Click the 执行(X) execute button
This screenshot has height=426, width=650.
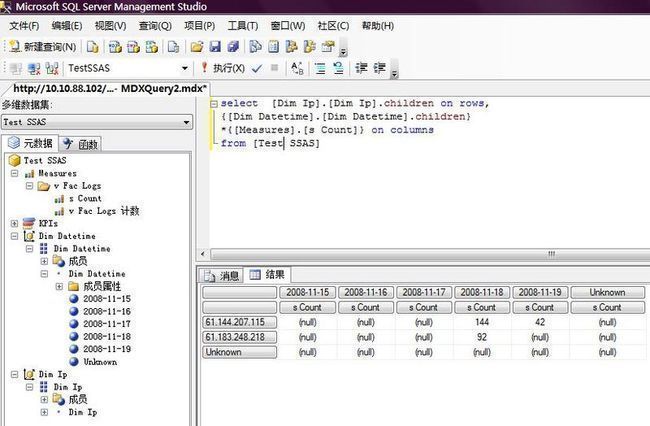pos(223,68)
